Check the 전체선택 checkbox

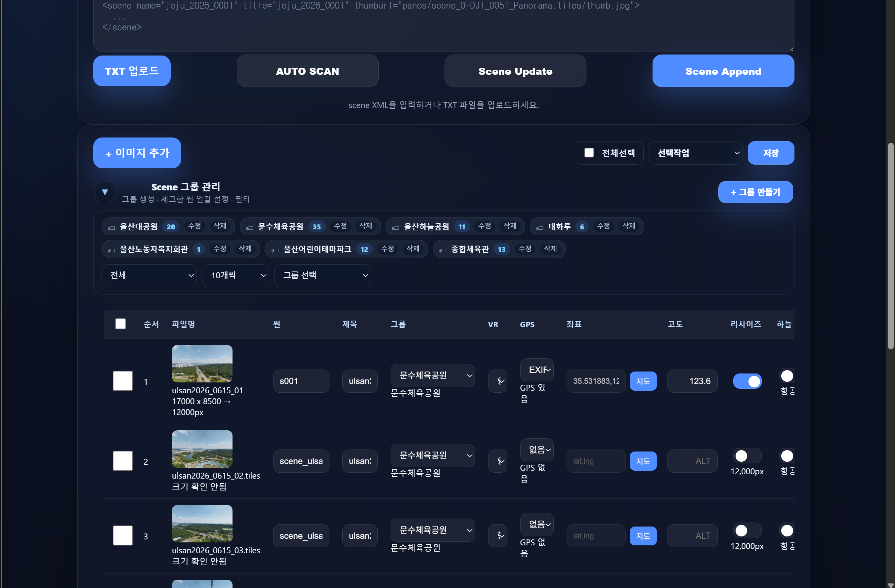589,153
